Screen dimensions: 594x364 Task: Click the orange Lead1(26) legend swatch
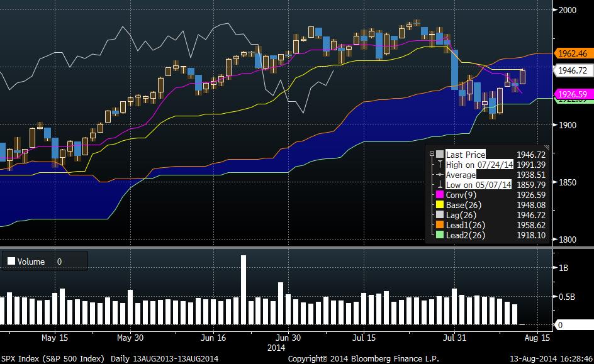pyautogui.click(x=440, y=225)
